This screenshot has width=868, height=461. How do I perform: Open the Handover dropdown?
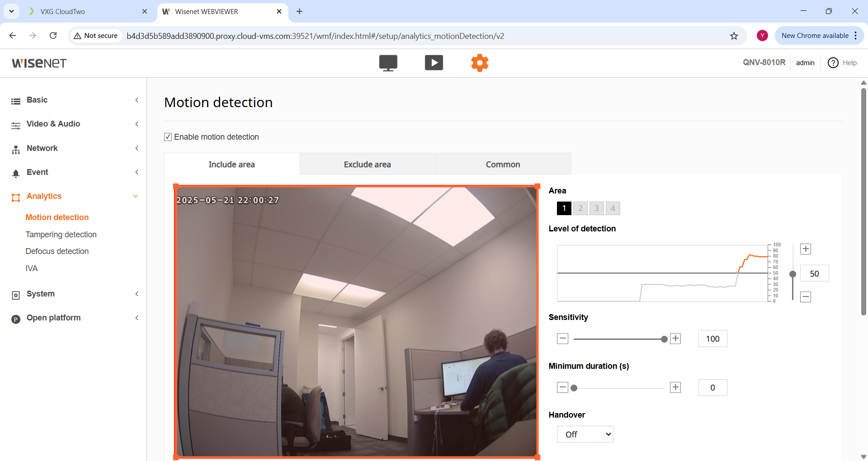585,434
